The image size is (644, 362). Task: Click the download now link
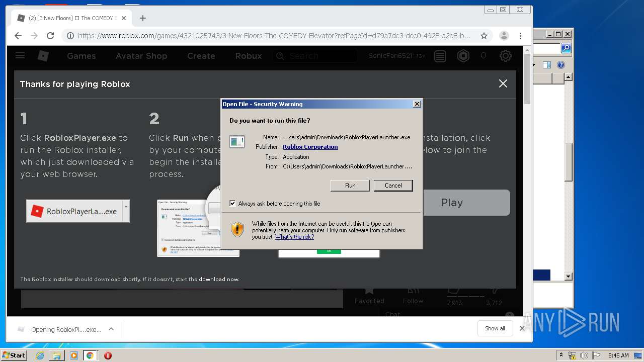219,279
